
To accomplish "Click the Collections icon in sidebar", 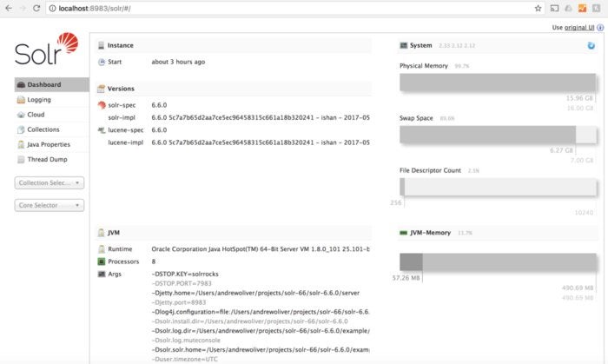I will point(21,129).
